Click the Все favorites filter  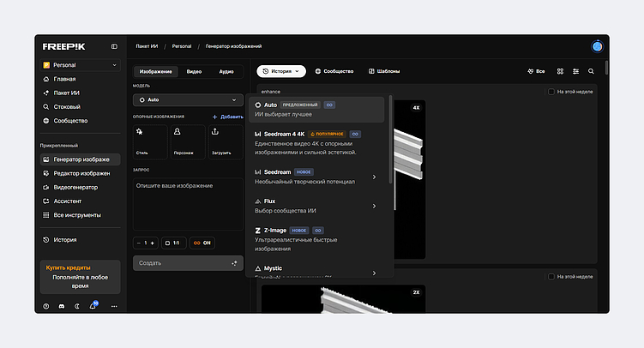[537, 71]
